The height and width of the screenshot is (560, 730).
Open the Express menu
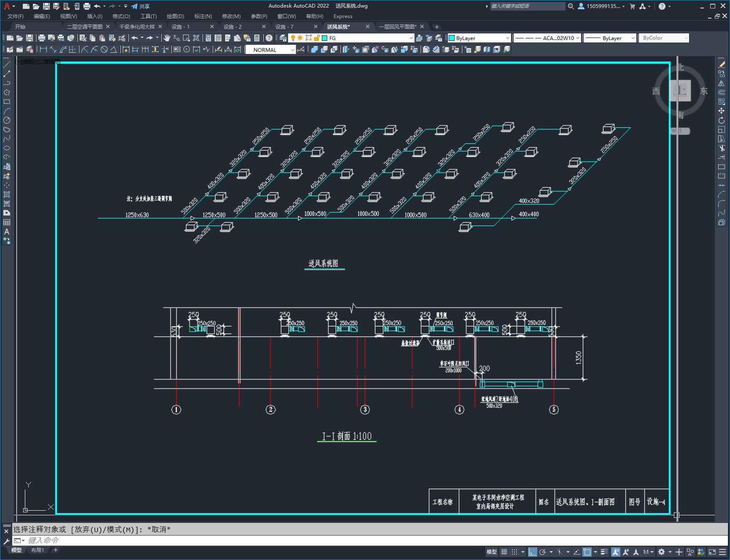point(343,16)
